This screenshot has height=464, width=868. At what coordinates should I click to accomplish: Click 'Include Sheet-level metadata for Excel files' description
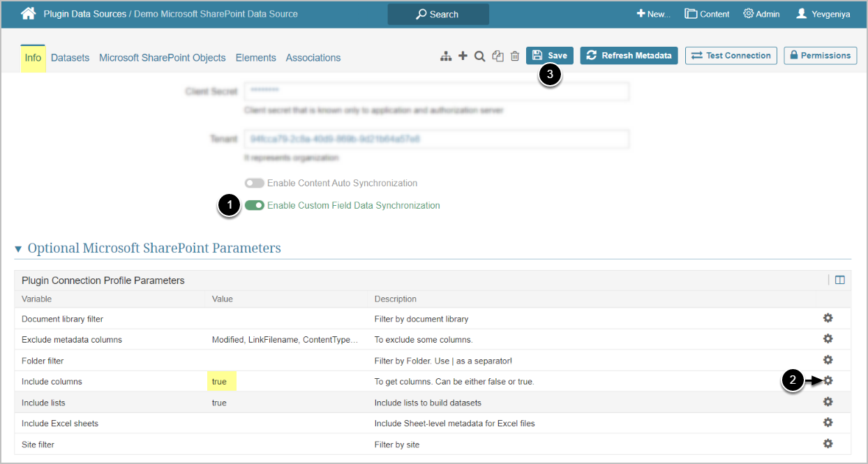tap(455, 424)
